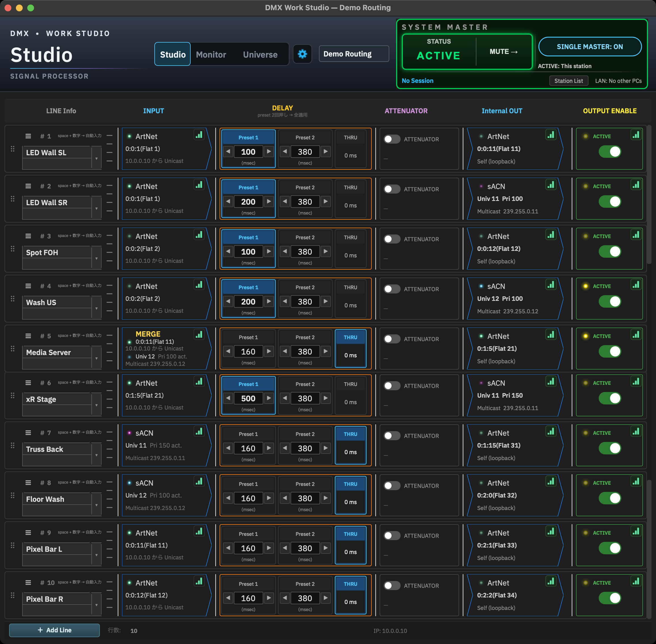Image resolution: width=656 pixels, height=644 pixels.
Task: Open name dropdown for Wash US
Action: click(x=96, y=308)
